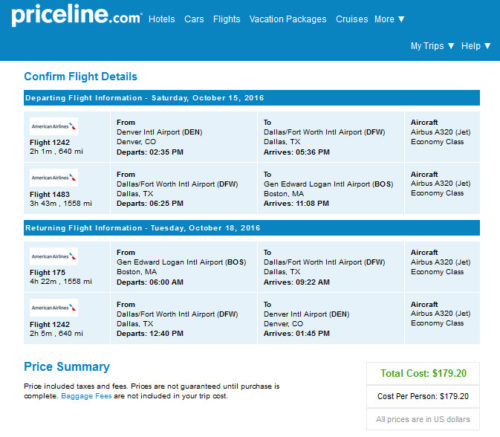The image size is (500, 437).
Task: Expand the Help dropdown
Action: tap(476, 46)
